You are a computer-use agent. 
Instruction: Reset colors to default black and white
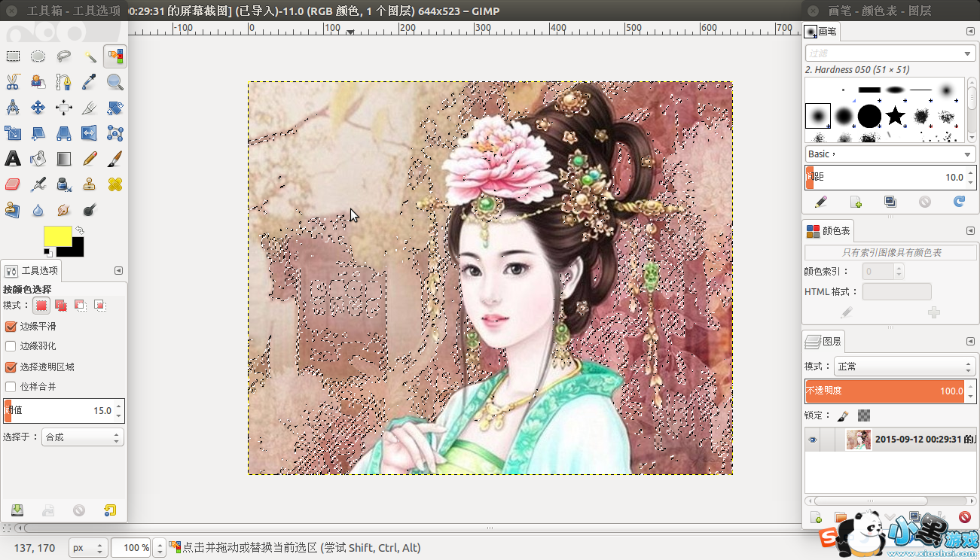(x=47, y=251)
